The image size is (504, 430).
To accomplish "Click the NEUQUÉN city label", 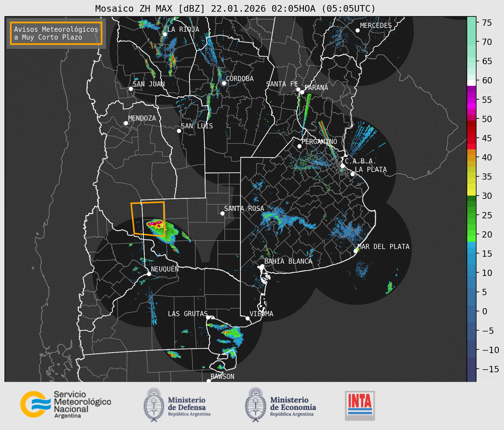I will coord(165,269).
